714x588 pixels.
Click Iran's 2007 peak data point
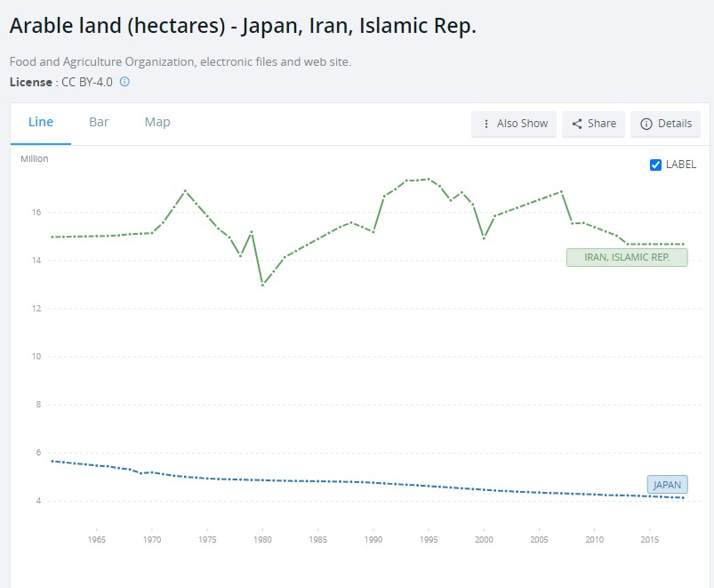561,191
